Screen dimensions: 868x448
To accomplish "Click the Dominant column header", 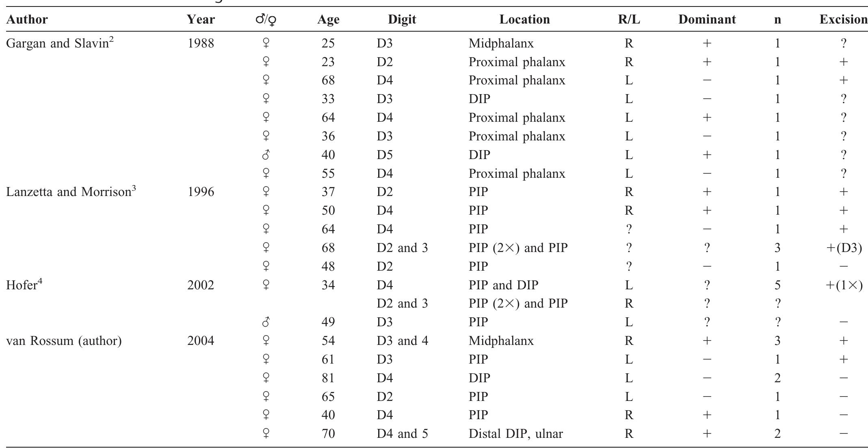I will pos(707,19).
